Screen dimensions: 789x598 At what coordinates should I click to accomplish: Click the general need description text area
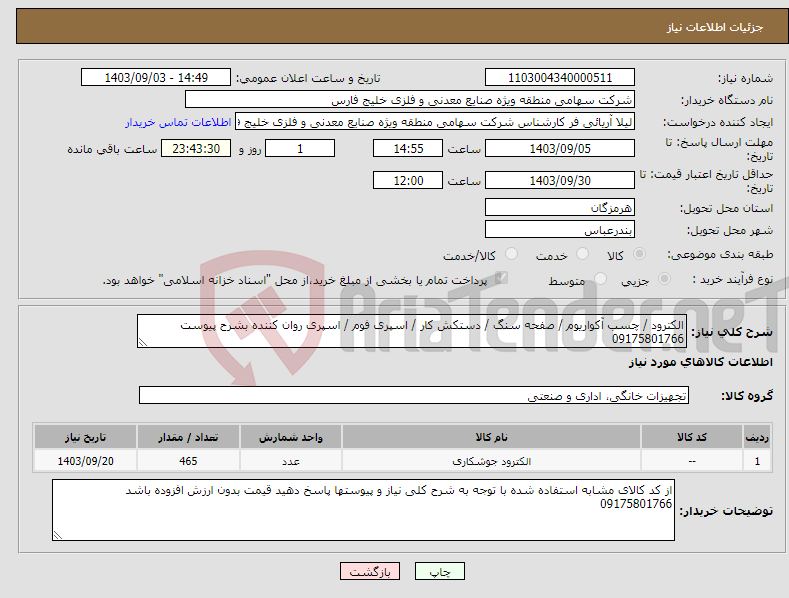point(412,331)
